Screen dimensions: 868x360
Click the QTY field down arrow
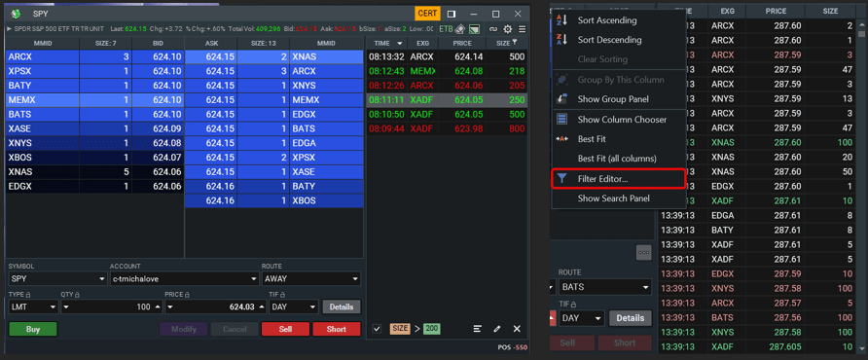[65, 306]
